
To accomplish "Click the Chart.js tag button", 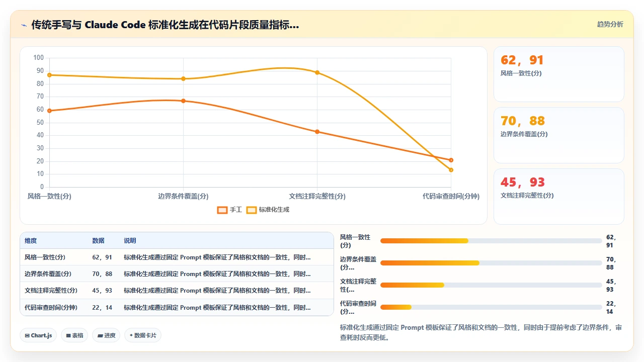I will tap(38, 335).
